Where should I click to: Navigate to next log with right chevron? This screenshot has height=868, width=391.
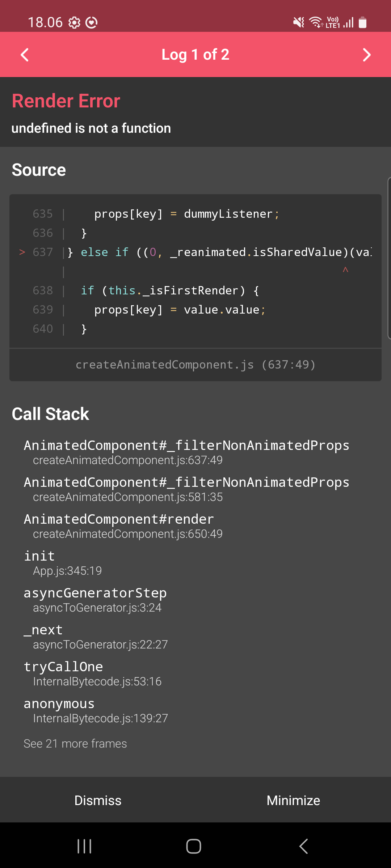(367, 55)
